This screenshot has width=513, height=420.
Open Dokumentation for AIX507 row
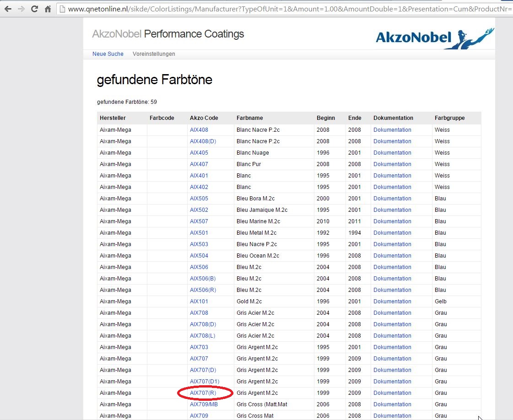[x=392, y=221]
